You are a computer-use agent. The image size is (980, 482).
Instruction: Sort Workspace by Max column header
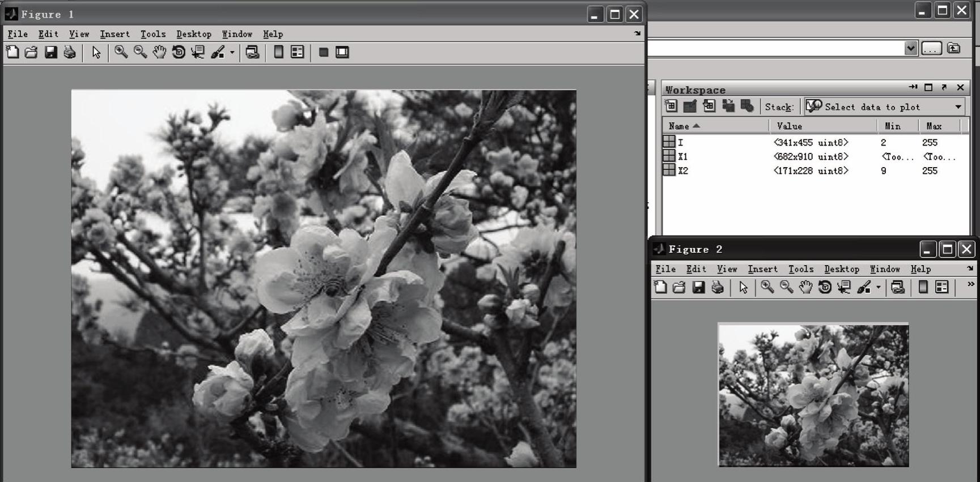[940, 126]
